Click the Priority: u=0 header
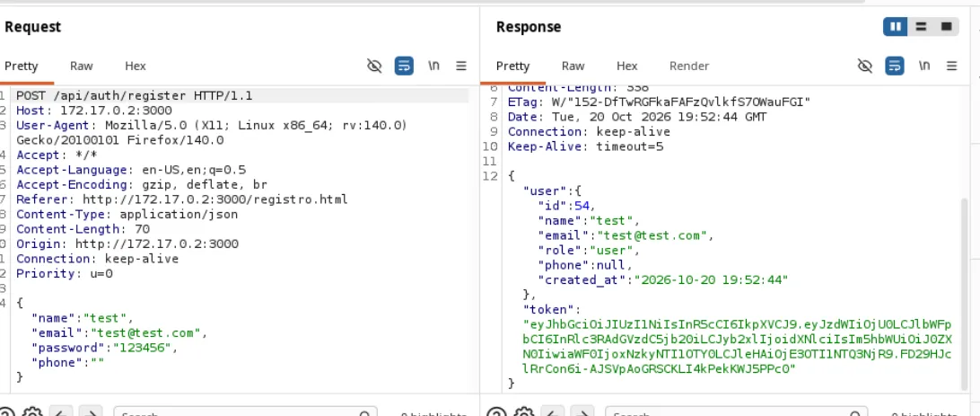This screenshot has height=416, width=980. [65, 274]
